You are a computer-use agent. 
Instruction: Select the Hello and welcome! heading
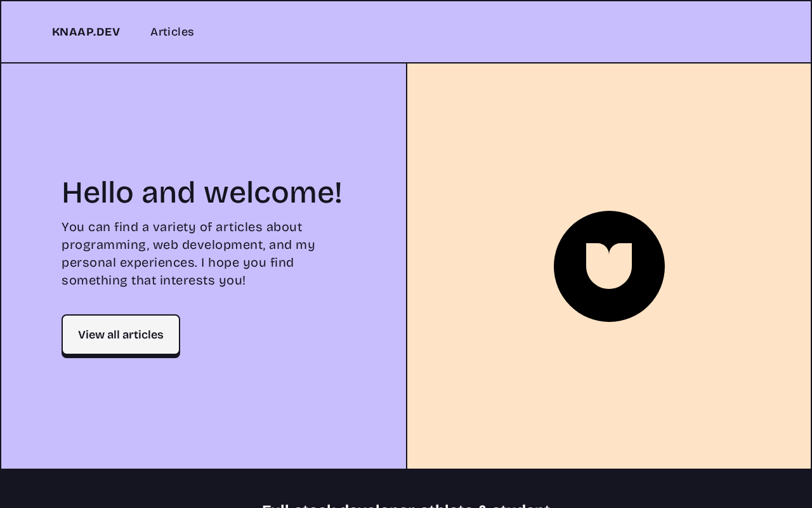pyautogui.click(x=202, y=192)
